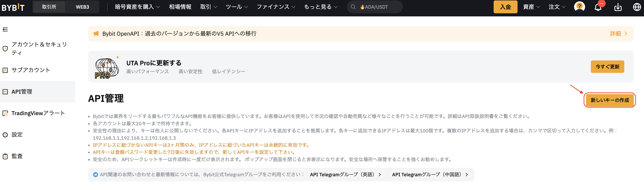Select the 取引所 tab
644x190 pixels.
49,7
